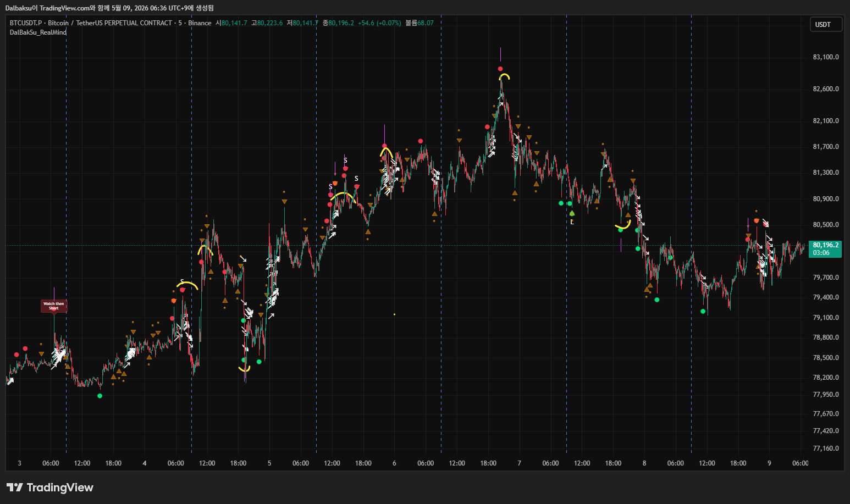Click the white "L" long signal marker

pyautogui.click(x=572, y=222)
